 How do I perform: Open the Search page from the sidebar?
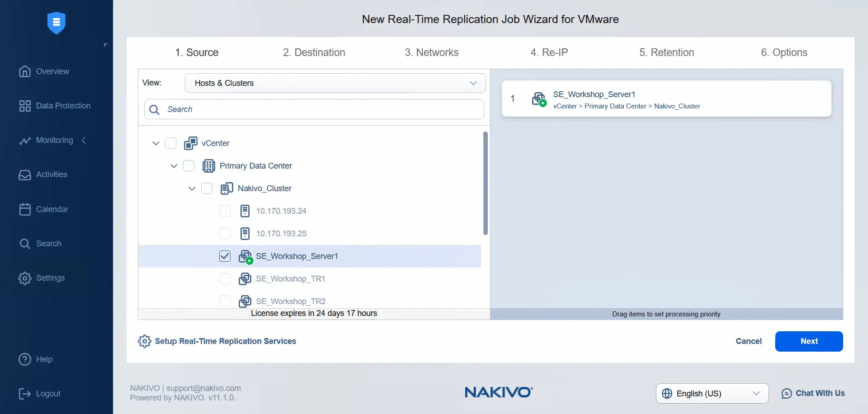[x=48, y=243]
